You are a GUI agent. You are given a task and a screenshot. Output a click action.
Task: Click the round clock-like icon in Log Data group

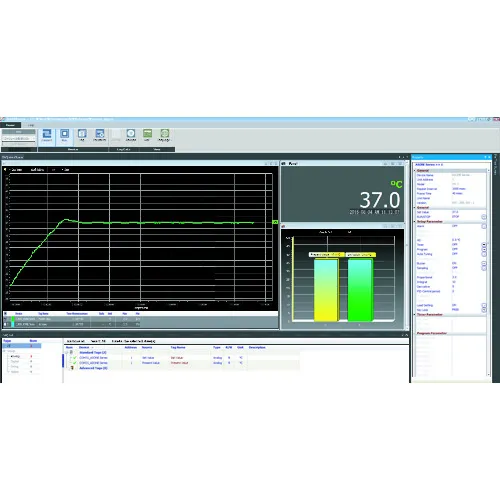click(x=131, y=134)
